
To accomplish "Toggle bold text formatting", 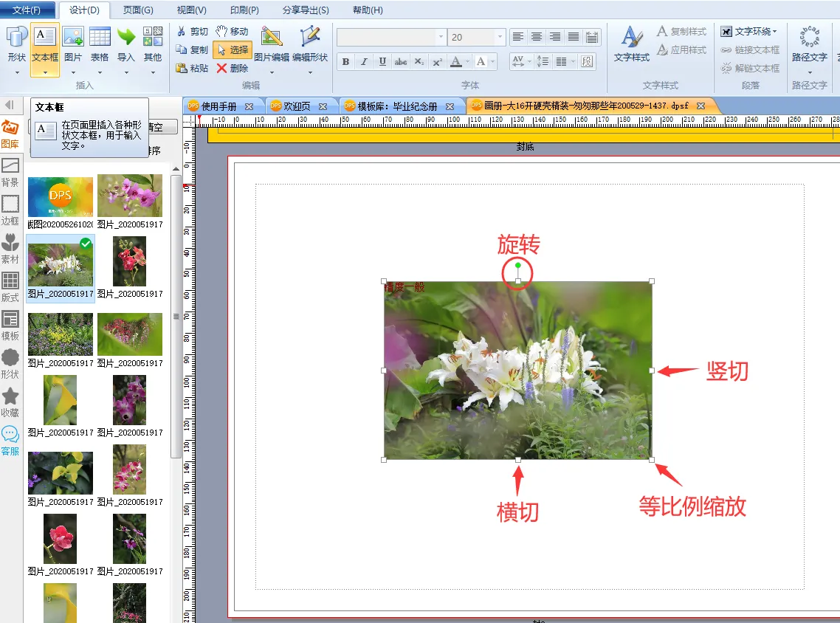I will (x=345, y=62).
